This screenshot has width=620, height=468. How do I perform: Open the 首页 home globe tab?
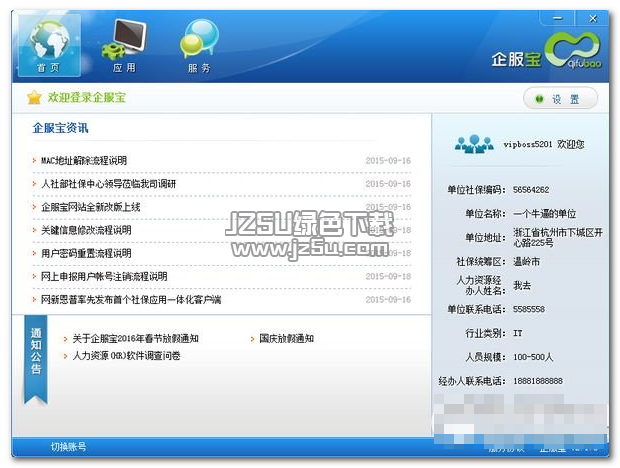pyautogui.click(x=49, y=45)
